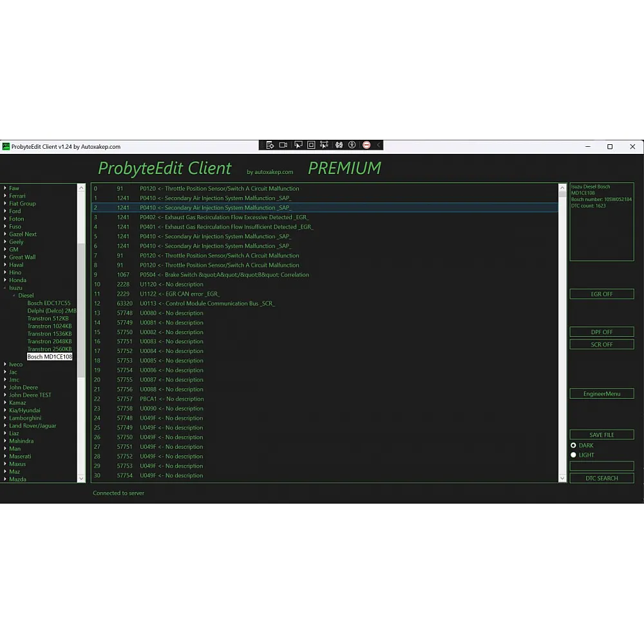The height and width of the screenshot is (644, 644).
Task: Click the hot reload icon in toolbar
Action: (x=339, y=145)
